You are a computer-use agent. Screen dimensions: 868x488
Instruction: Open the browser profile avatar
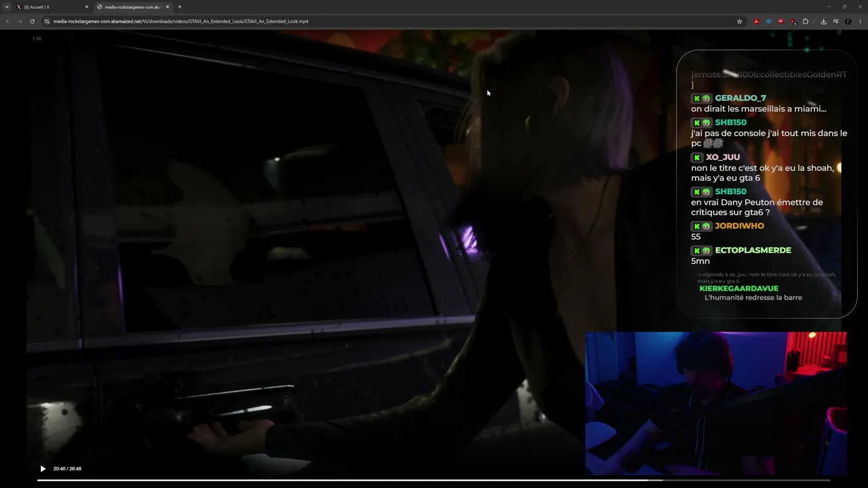[848, 21]
